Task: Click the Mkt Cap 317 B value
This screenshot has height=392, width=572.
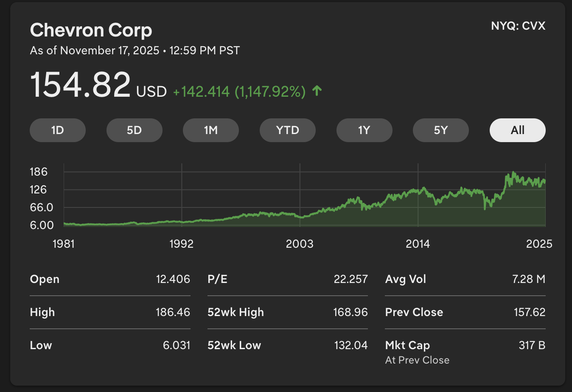Action: (x=532, y=345)
